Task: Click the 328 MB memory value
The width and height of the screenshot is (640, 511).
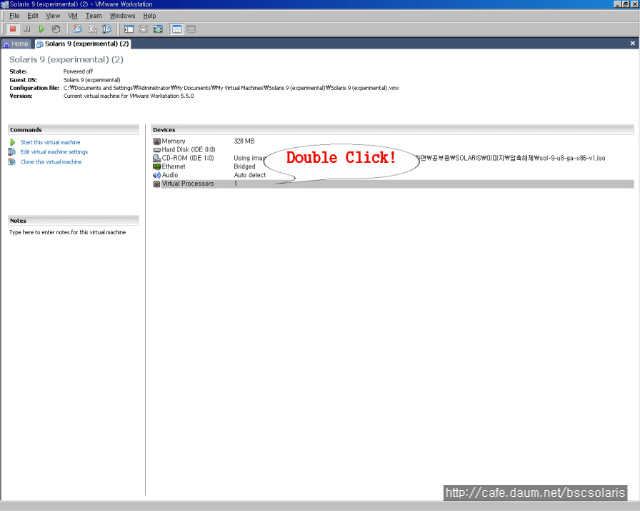Action: pos(244,141)
